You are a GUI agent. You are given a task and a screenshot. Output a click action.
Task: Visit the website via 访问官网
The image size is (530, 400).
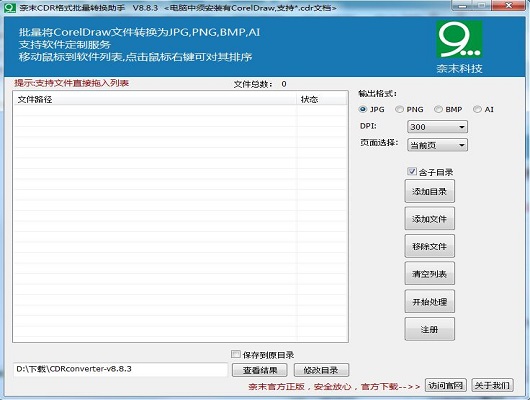click(x=445, y=385)
